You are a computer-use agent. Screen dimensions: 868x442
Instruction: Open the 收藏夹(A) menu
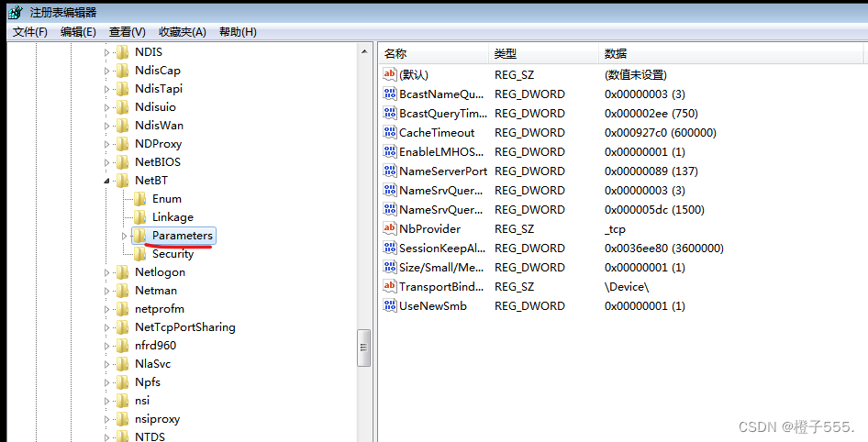click(x=182, y=31)
